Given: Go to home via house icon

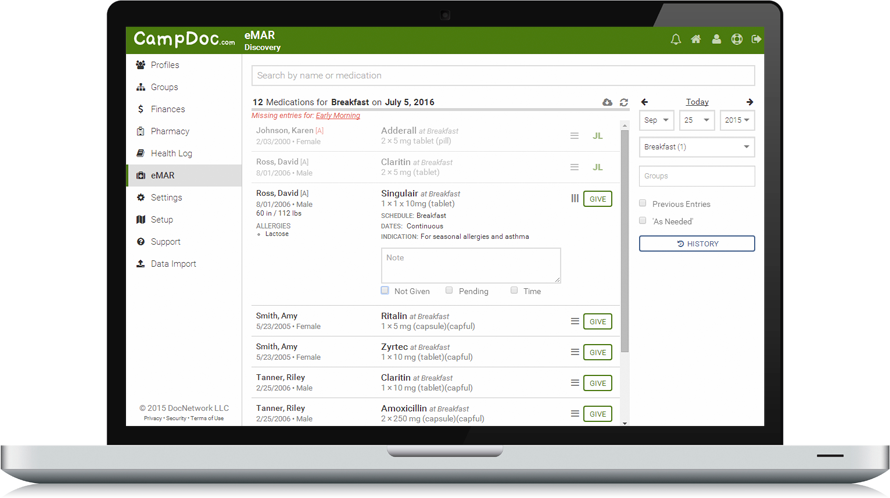Looking at the screenshot, I should (696, 39).
